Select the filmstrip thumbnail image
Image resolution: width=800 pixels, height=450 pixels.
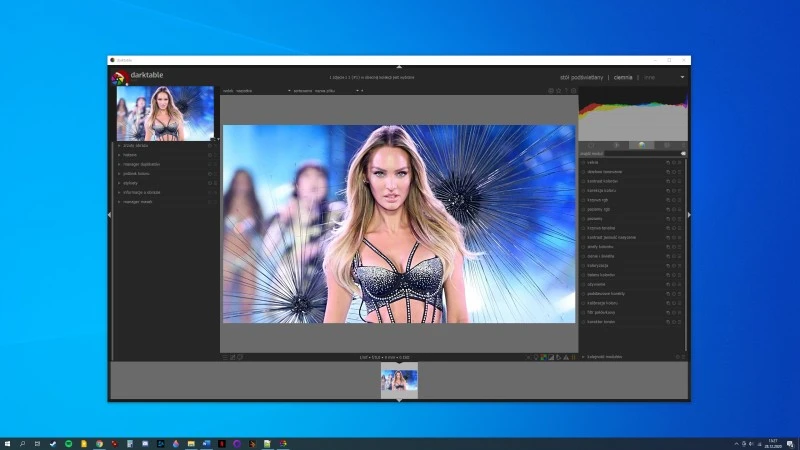click(x=399, y=381)
